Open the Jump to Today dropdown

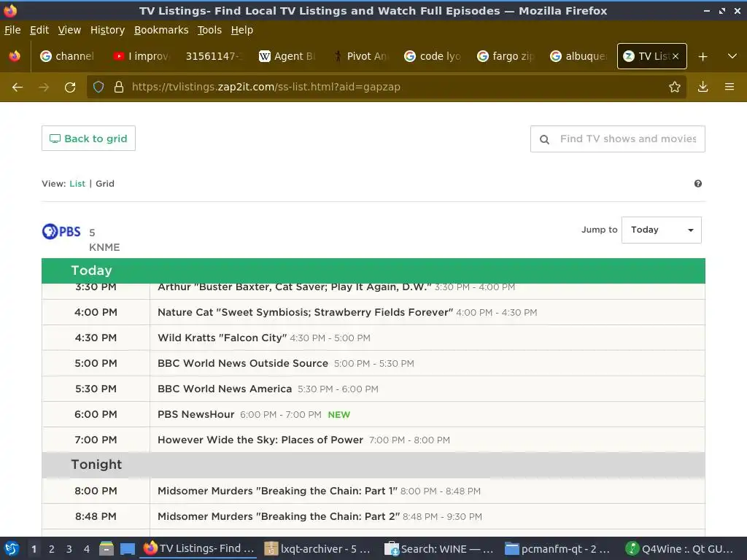[x=661, y=230]
